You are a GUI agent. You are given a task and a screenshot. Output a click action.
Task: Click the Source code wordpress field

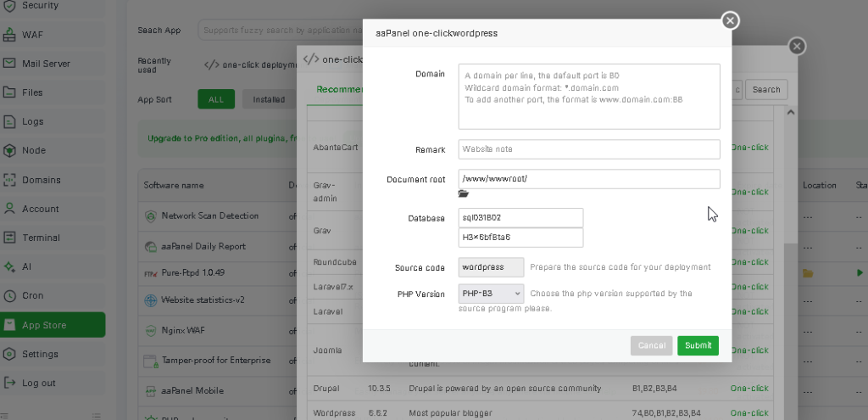[x=491, y=267]
